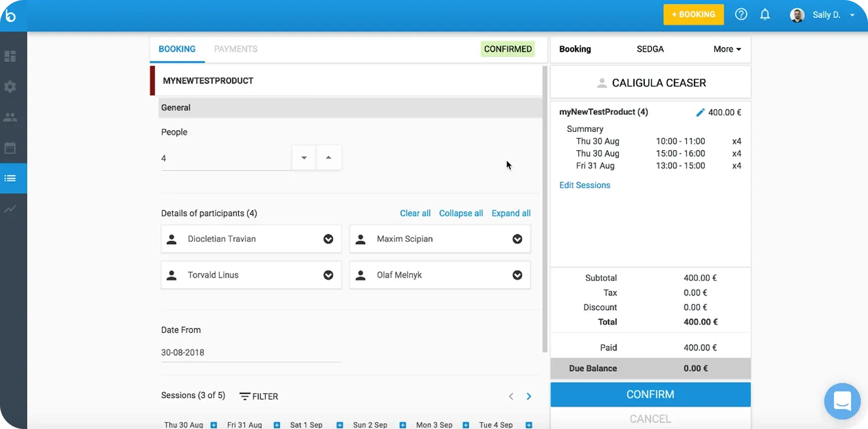This screenshot has width=868, height=429.
Task: Open the notifications bell
Action: 765,15
